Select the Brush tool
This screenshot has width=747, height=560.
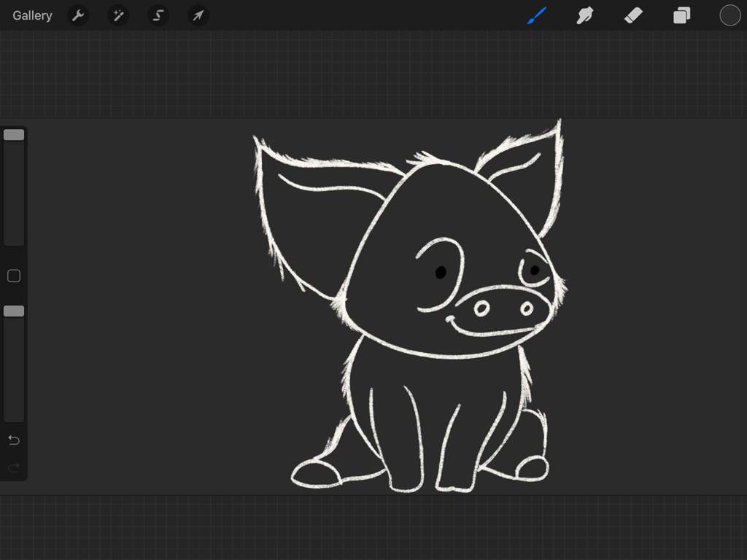[x=537, y=16]
